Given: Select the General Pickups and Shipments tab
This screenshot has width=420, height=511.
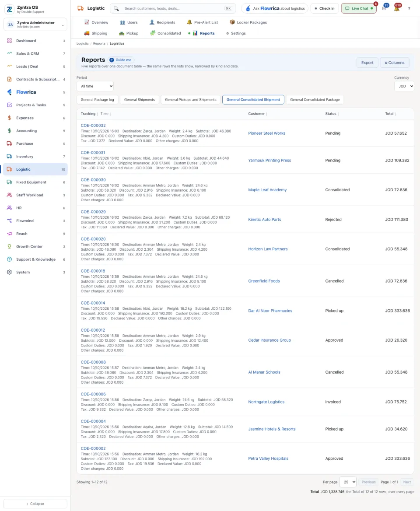Looking at the screenshot, I should click(191, 100).
